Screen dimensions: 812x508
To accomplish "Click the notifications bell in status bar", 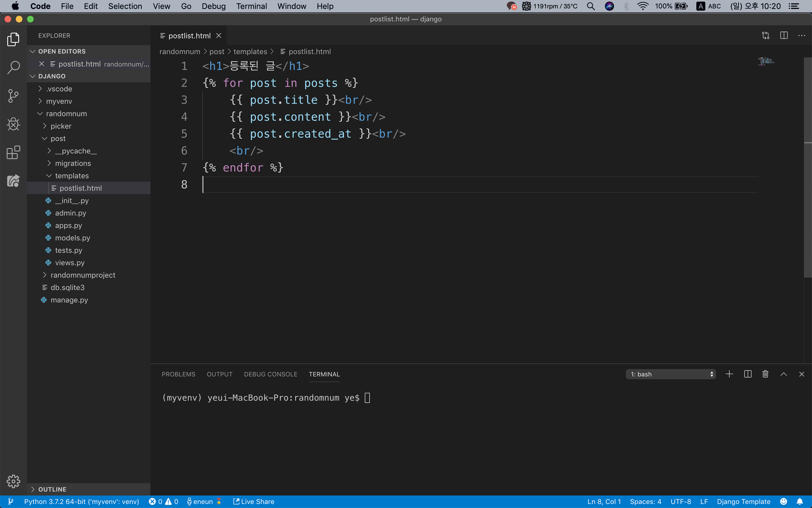I will [800, 501].
